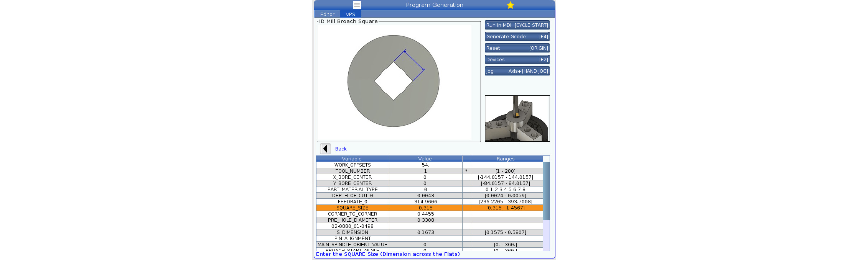
Task: Click the PRE_HOLE_DIAMETER variable name
Action: pos(352,220)
